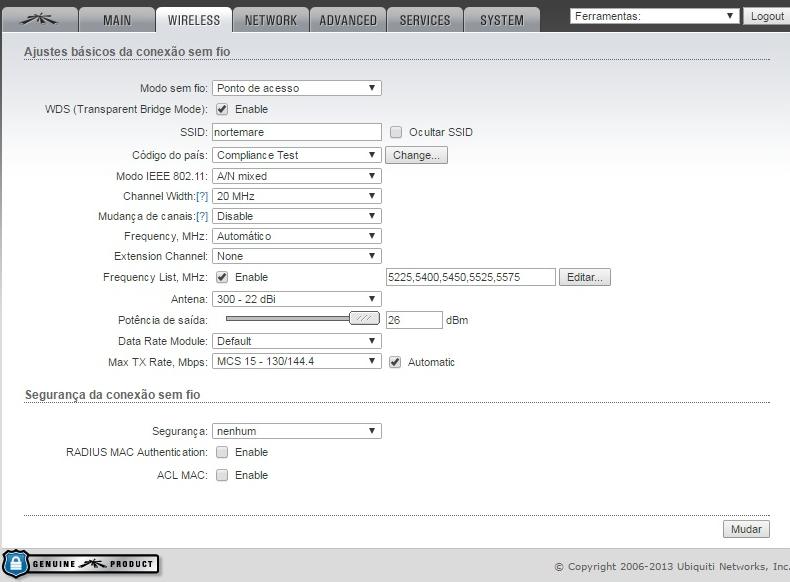Go to the SERVICES tab
Viewport: 790px width, 582px height.
425,20
